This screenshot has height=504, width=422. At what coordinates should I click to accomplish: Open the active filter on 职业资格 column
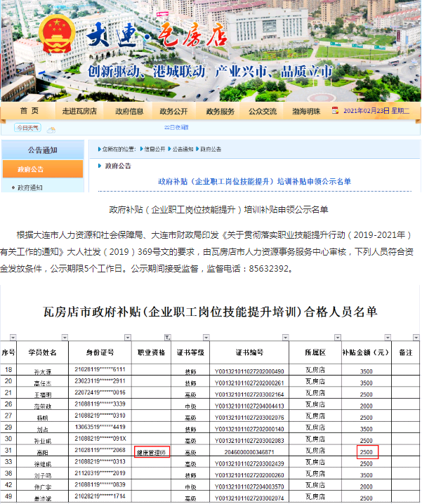[x=167, y=337]
